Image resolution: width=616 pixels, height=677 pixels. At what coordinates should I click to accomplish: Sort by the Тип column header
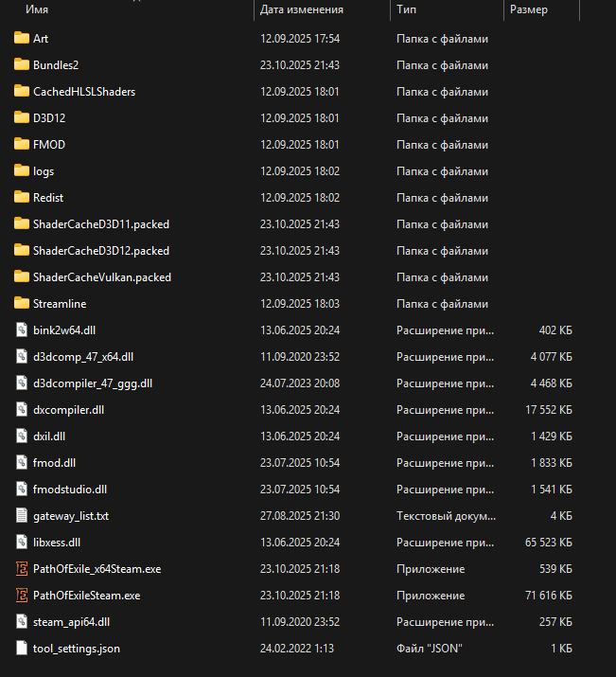pyautogui.click(x=406, y=9)
